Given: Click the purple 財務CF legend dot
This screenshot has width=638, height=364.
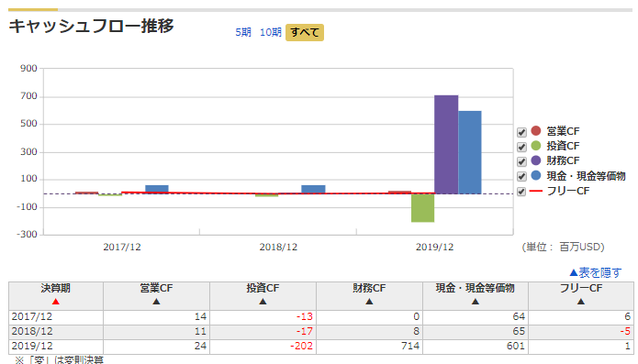Looking at the screenshot, I should pyautogui.click(x=536, y=160).
